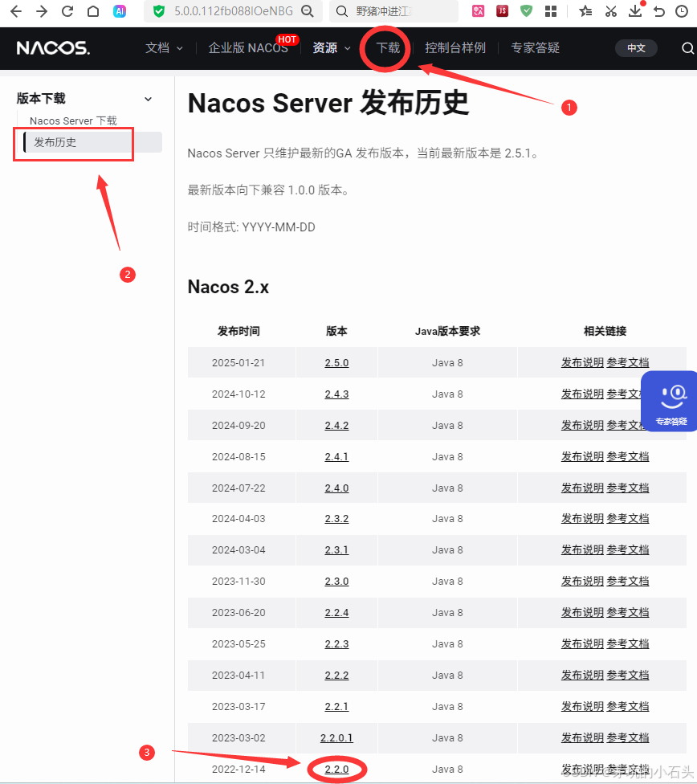Open 参考文档 for the 2024-07-22 release
697x784 pixels.
[x=627, y=488]
